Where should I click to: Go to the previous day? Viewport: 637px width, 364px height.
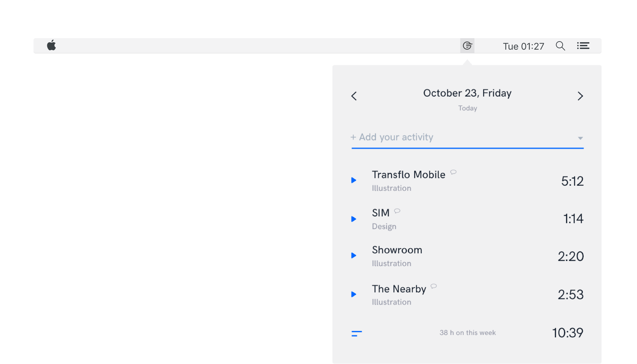[354, 96]
